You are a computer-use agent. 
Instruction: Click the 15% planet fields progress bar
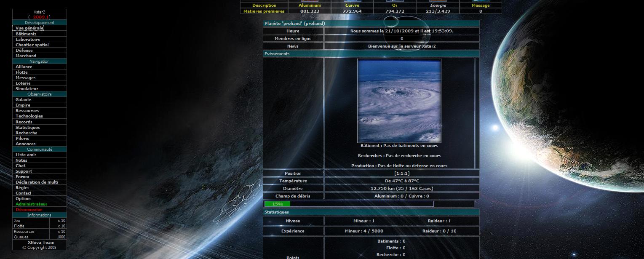coord(349,204)
